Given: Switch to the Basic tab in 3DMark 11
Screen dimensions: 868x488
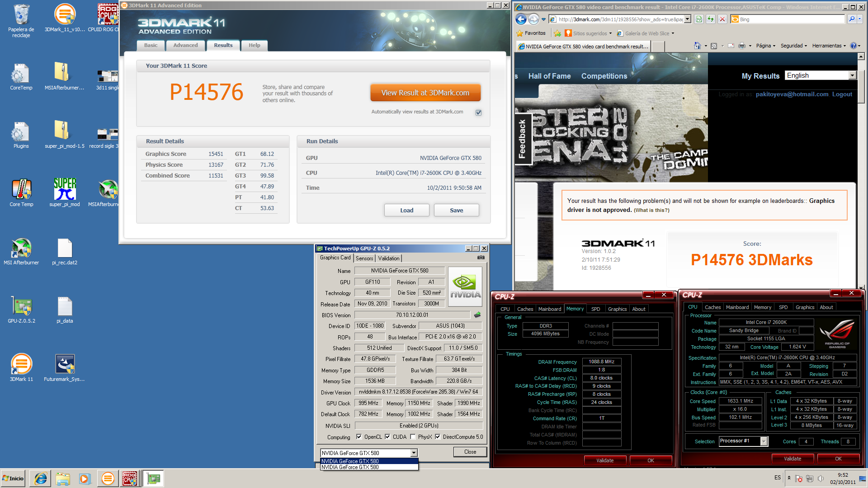Looking at the screenshot, I should pos(151,45).
